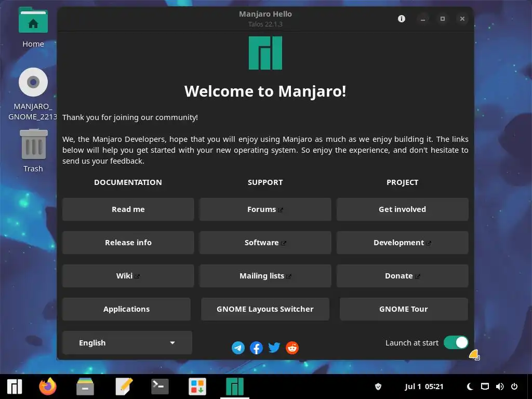Click the DOCUMENTATION column heading
Screen dimensions: 532x399
click(x=128, y=182)
